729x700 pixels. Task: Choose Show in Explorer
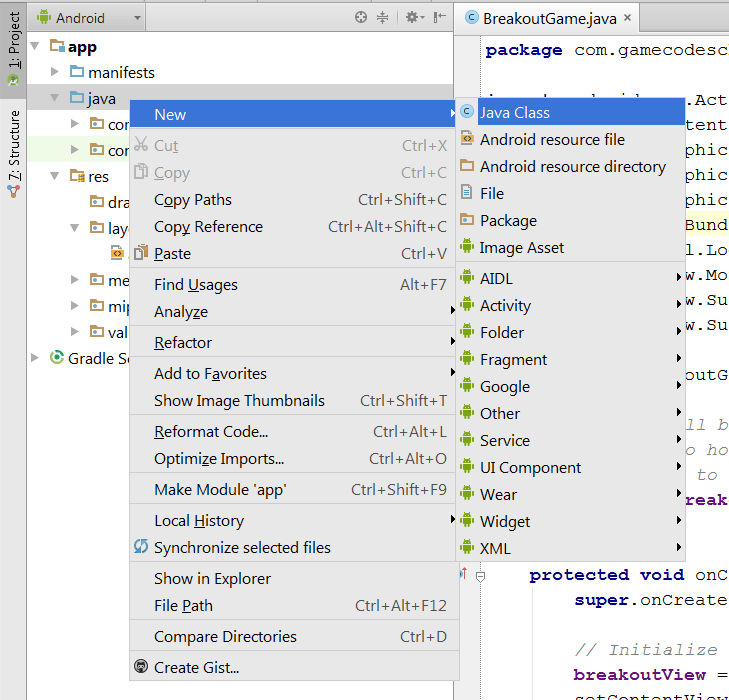tap(293, 578)
